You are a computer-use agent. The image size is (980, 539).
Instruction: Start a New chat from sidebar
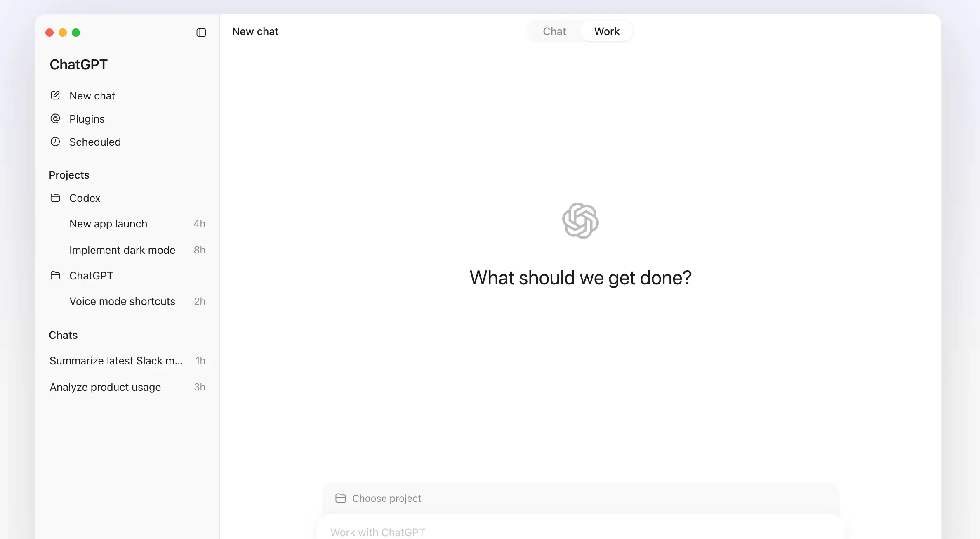point(127,96)
